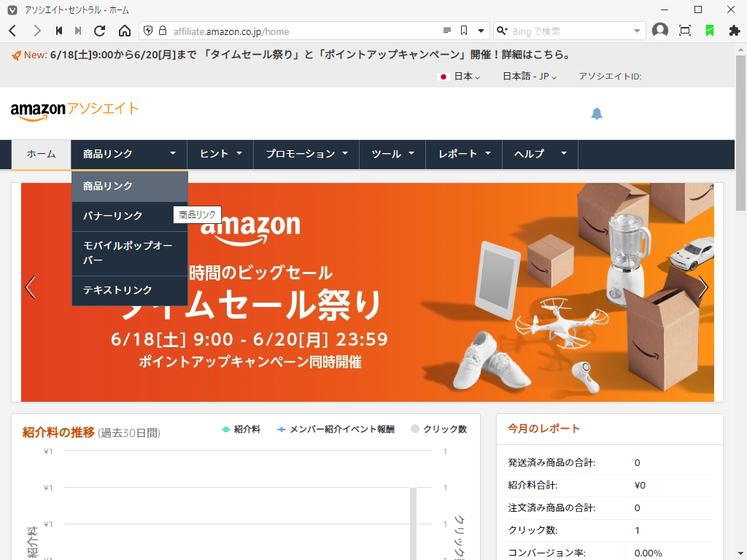
Task: Click the 今月のレポート heading
Action: pyautogui.click(x=543, y=429)
